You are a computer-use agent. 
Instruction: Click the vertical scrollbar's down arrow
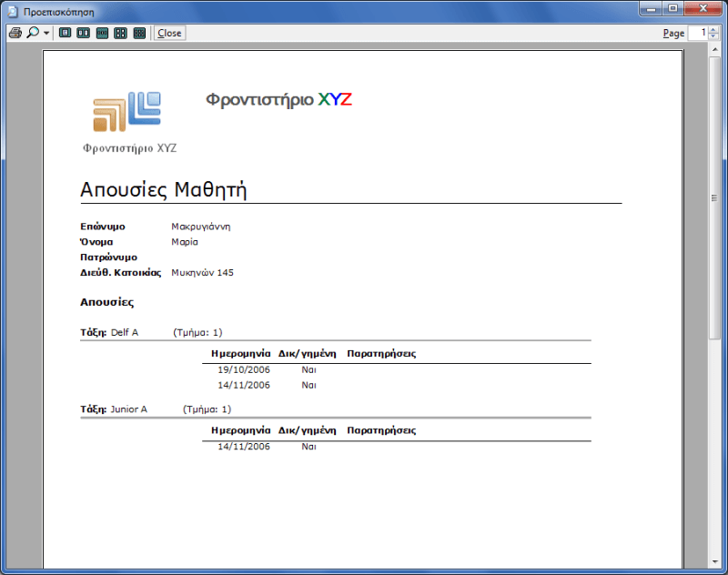(715, 560)
